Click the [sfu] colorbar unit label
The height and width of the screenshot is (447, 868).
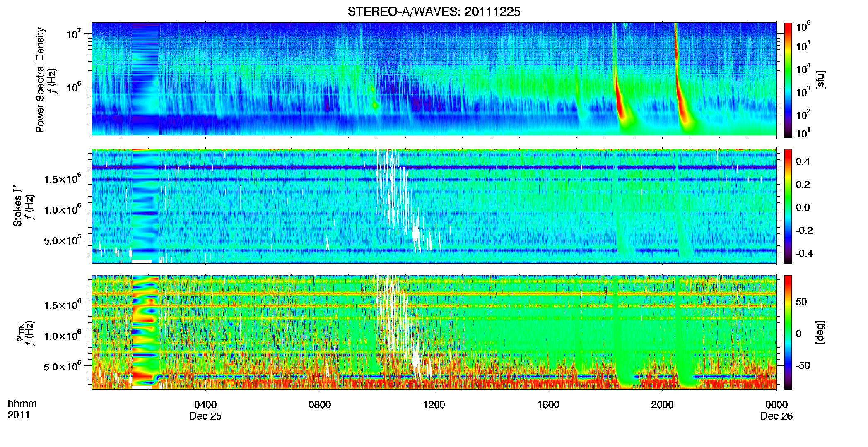[821, 80]
